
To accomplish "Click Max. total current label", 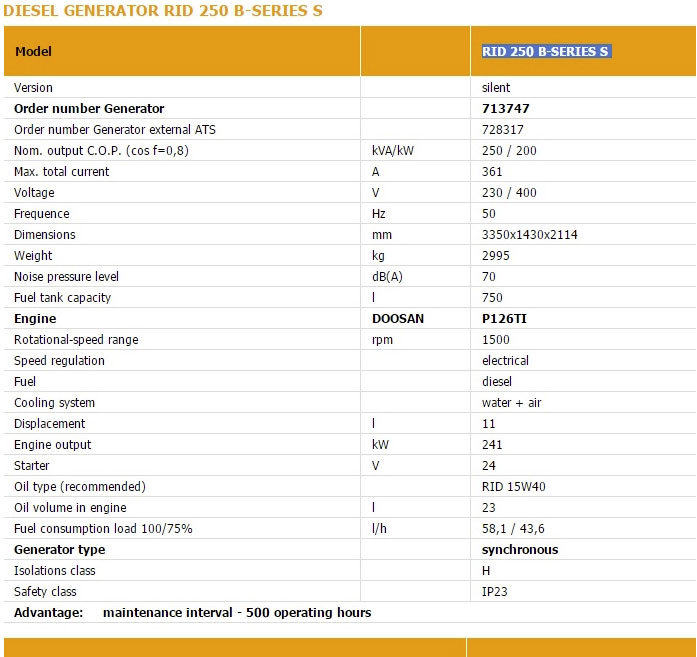I will pos(61,172).
